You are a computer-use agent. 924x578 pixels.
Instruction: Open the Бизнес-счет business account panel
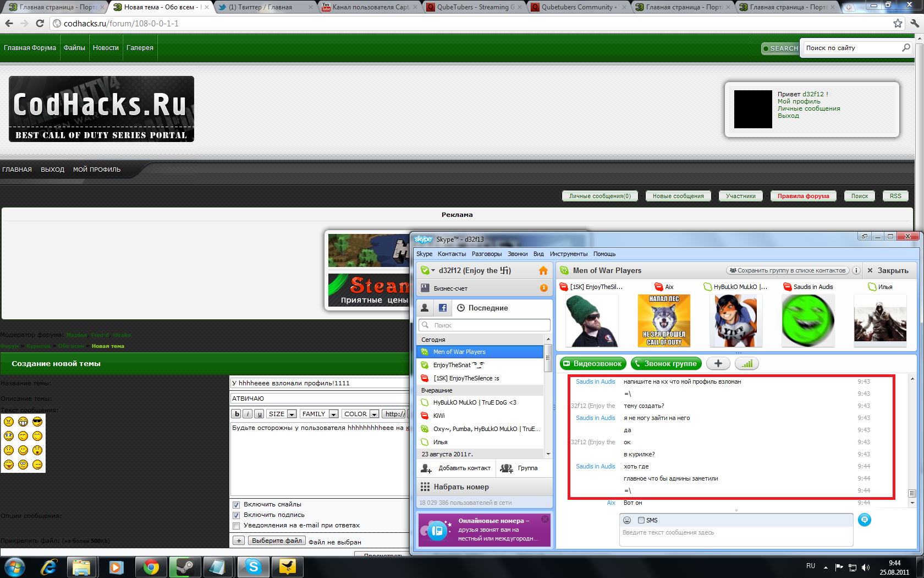(x=484, y=288)
